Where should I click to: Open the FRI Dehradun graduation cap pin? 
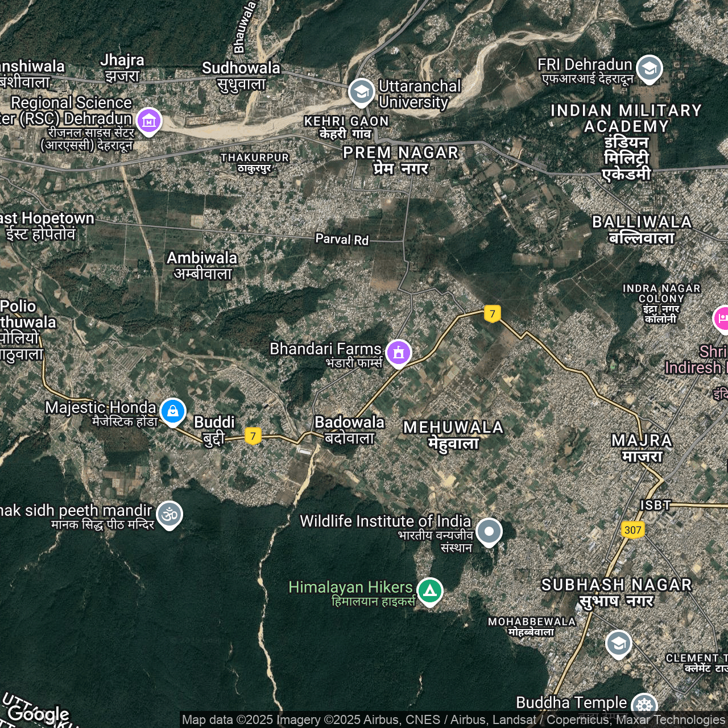(x=649, y=68)
